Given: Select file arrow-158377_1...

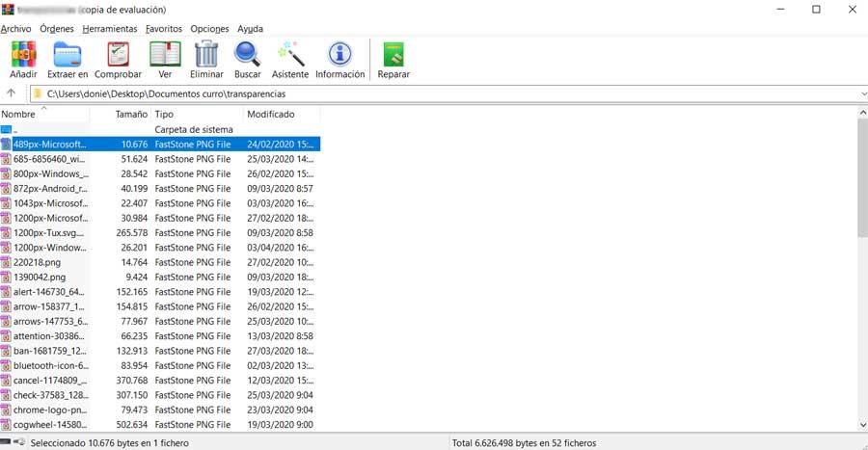Looking at the screenshot, I should pyautogui.click(x=49, y=306).
